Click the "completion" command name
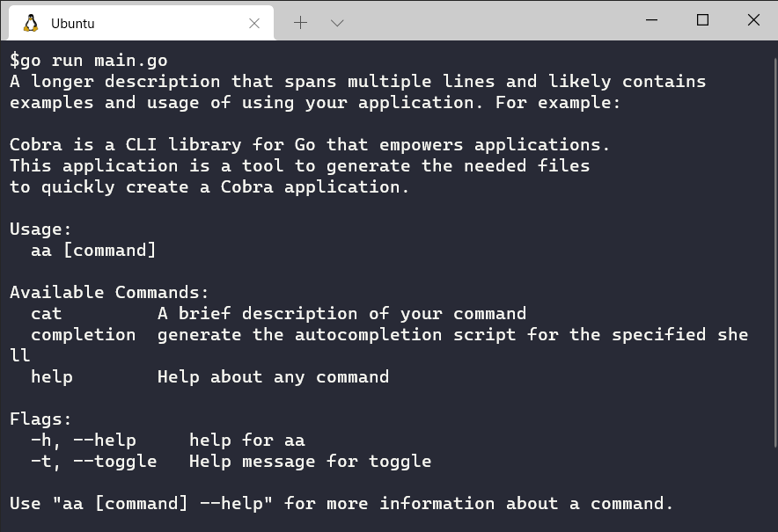 coord(84,335)
